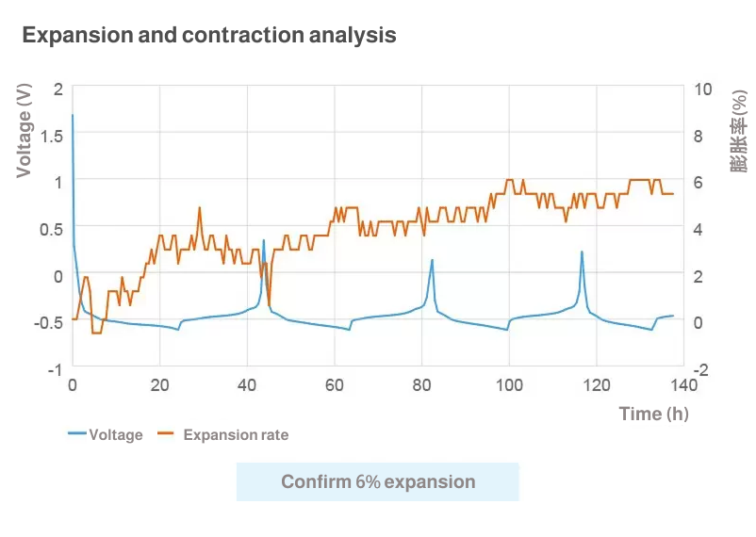Click the voltage peak just after 80 hours
Screen dimensions: 756x537
click(x=432, y=260)
